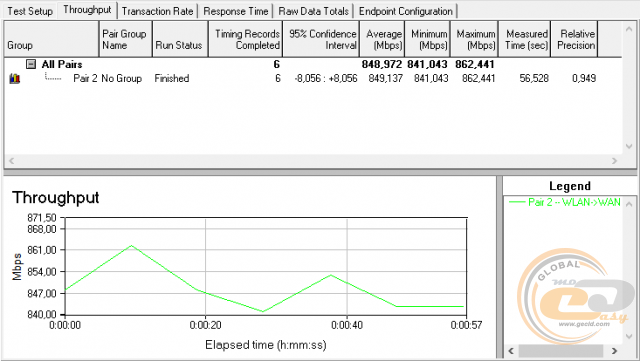Click the Legend panel's scroll-left arrow
This screenshot has width=640, height=361.
coord(511,351)
